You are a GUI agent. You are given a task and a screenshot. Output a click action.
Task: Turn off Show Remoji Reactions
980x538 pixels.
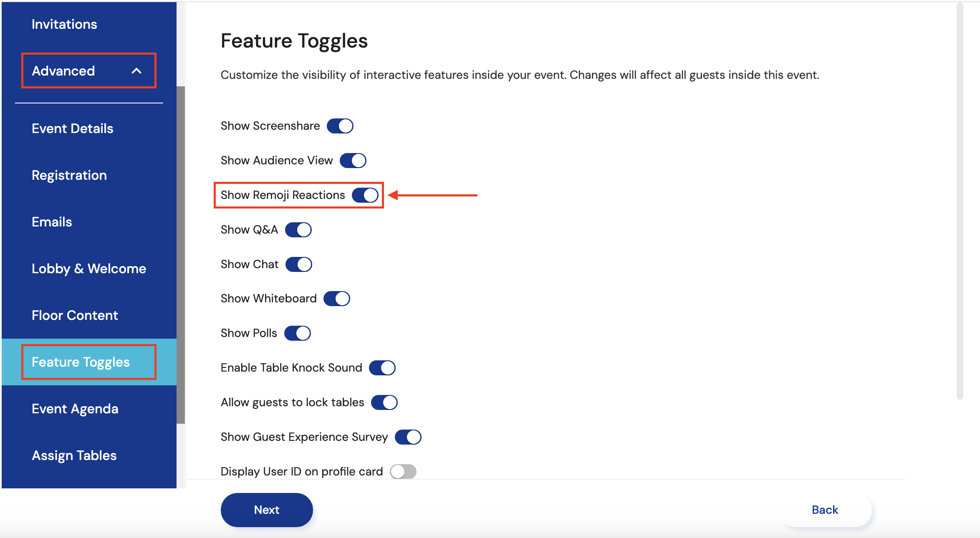[365, 195]
